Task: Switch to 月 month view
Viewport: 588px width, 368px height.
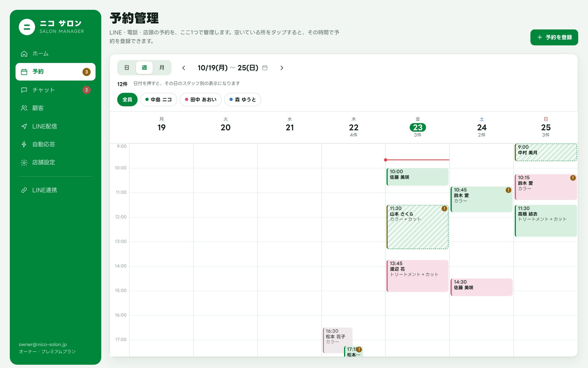Action: click(x=162, y=68)
